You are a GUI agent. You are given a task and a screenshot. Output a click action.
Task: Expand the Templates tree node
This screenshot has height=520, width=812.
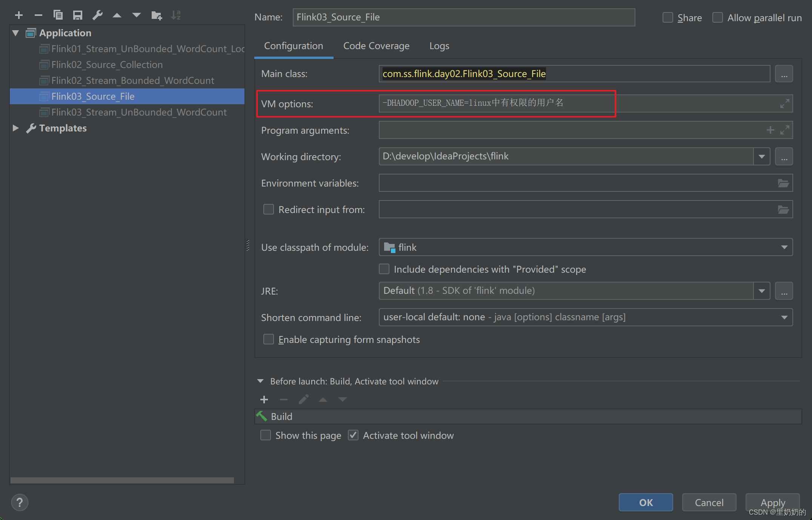(x=15, y=128)
